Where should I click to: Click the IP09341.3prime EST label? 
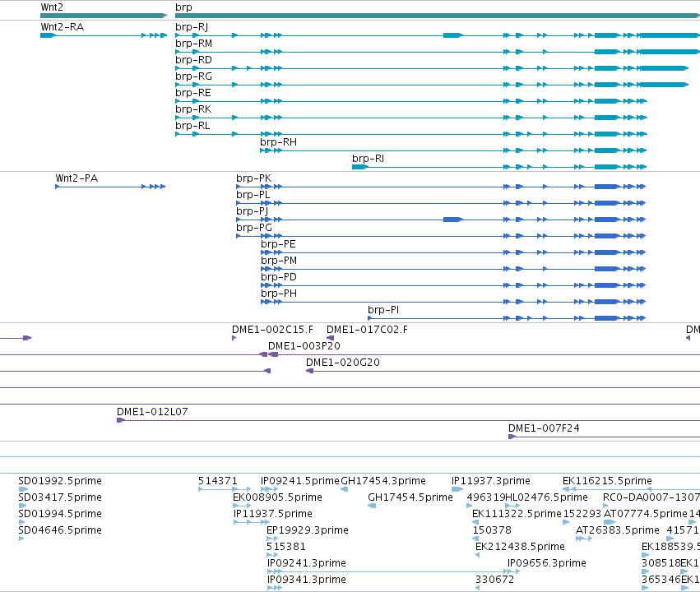[306, 580]
